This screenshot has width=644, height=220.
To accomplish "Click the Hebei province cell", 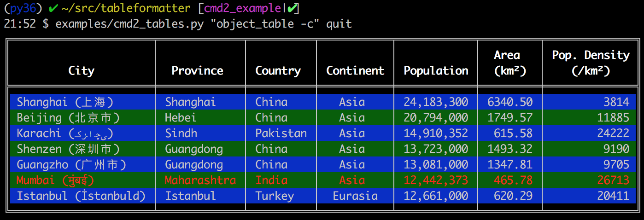I will coord(181,117).
